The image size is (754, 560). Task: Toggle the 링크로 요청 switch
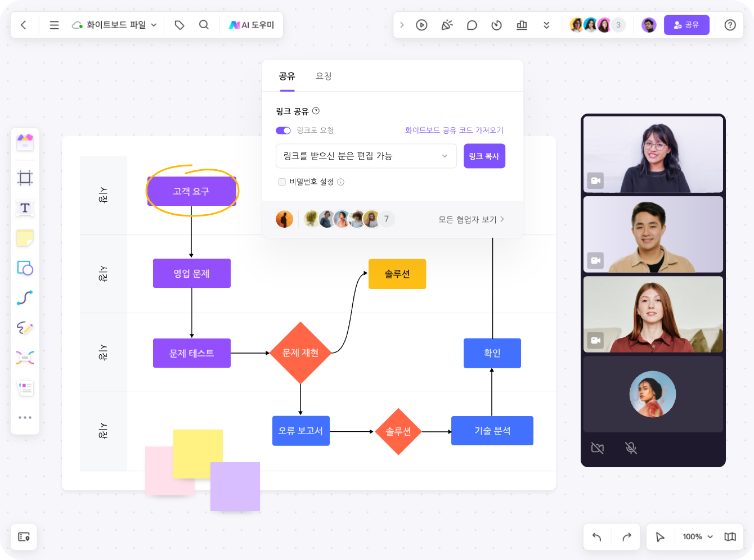[x=283, y=130]
